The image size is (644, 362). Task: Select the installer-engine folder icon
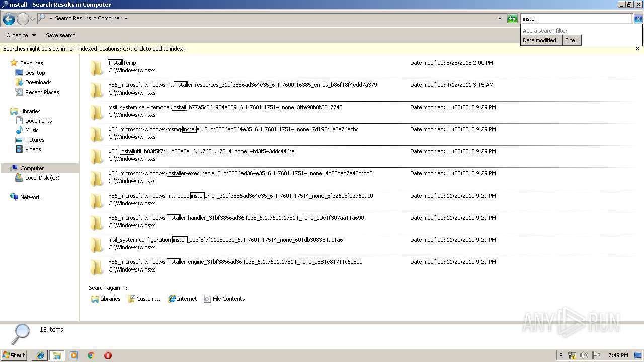(x=97, y=267)
